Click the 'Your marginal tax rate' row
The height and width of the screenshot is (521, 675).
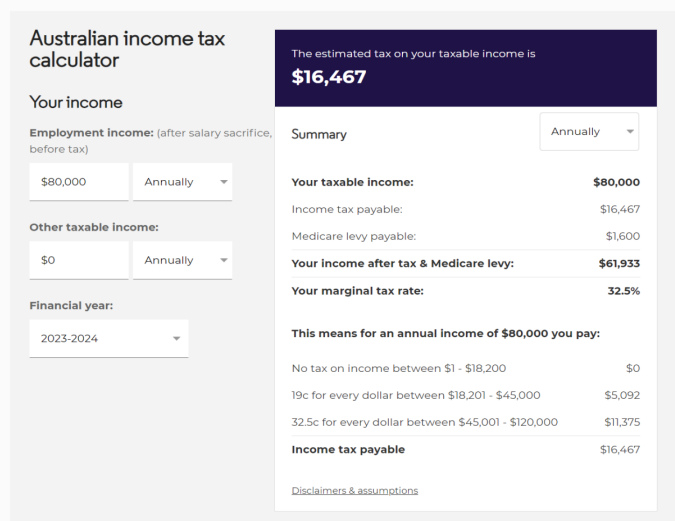466,291
